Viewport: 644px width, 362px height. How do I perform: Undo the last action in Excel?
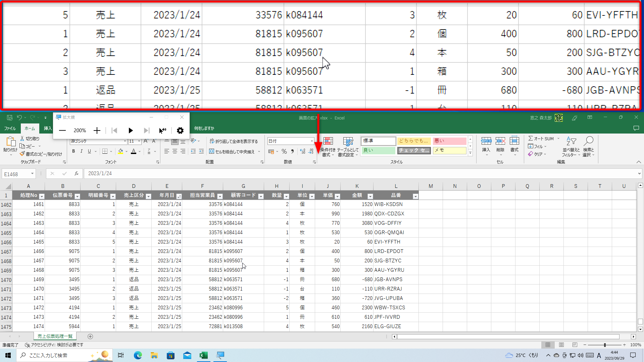[19, 118]
